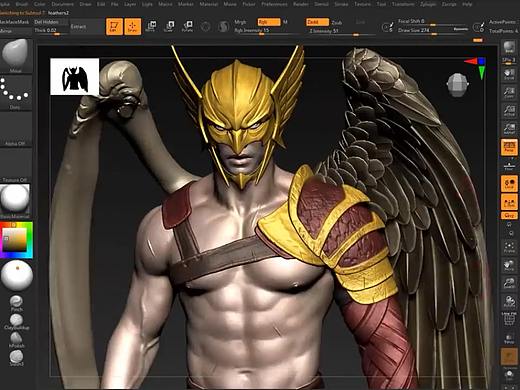This screenshot has height=390, width=520.
Task: Click the Frame button
Action: click(x=509, y=247)
